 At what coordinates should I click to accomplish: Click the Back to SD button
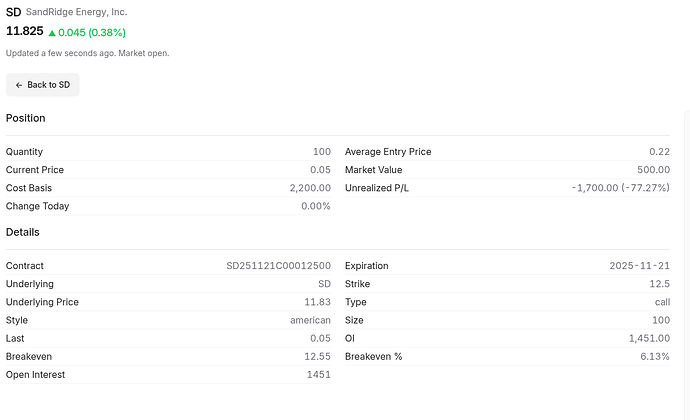point(43,85)
